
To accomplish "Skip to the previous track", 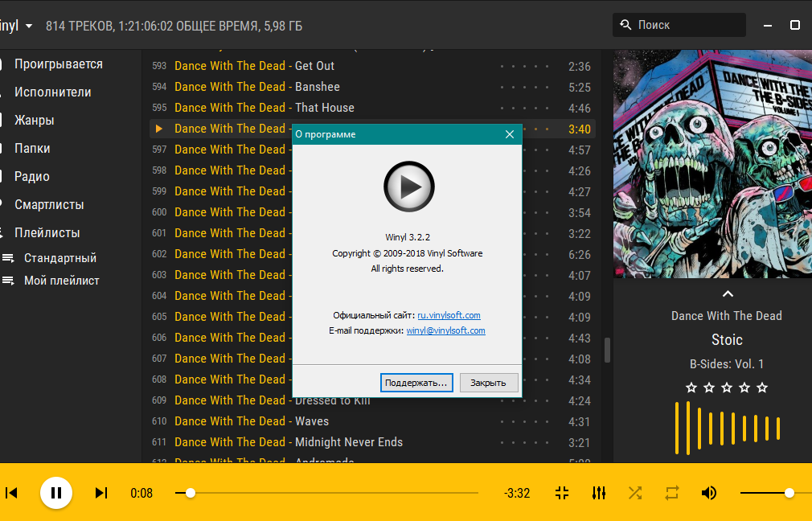I will pyautogui.click(x=11, y=493).
